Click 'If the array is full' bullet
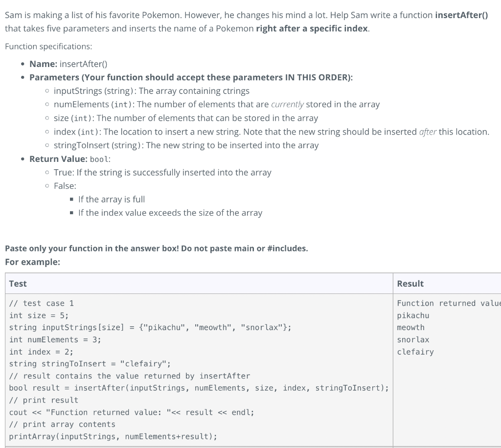 pyautogui.click(x=112, y=199)
